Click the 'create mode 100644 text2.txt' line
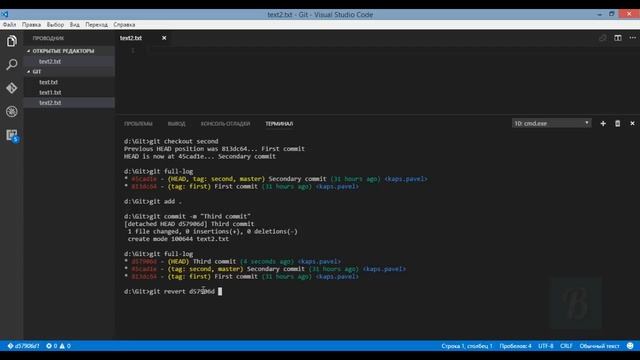The height and width of the screenshot is (360, 640). click(x=178, y=239)
